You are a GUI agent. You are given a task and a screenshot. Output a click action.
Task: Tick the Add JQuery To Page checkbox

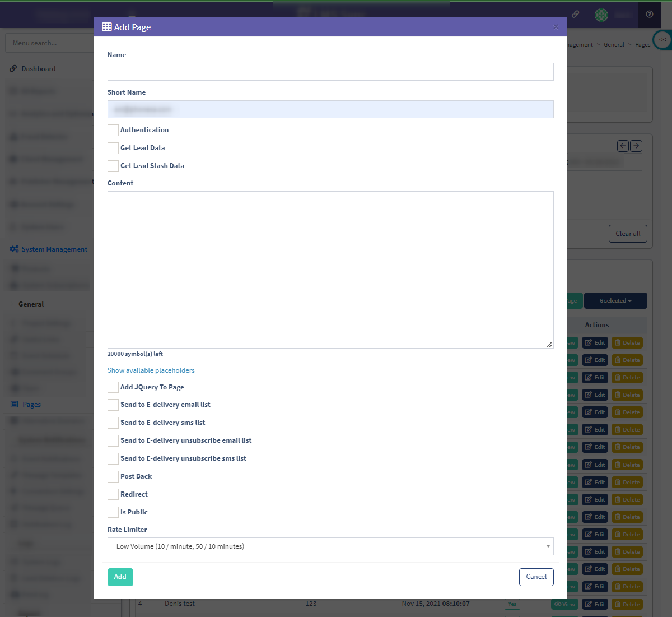pyautogui.click(x=113, y=387)
